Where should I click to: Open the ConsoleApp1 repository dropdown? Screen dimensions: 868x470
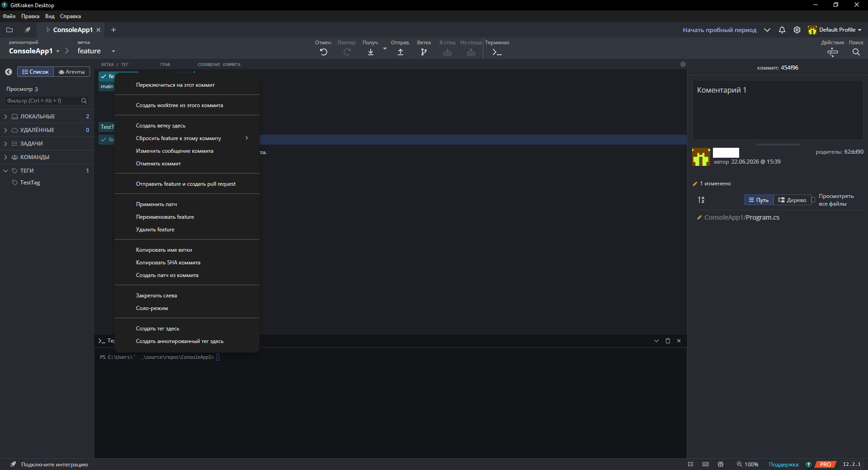(x=34, y=51)
